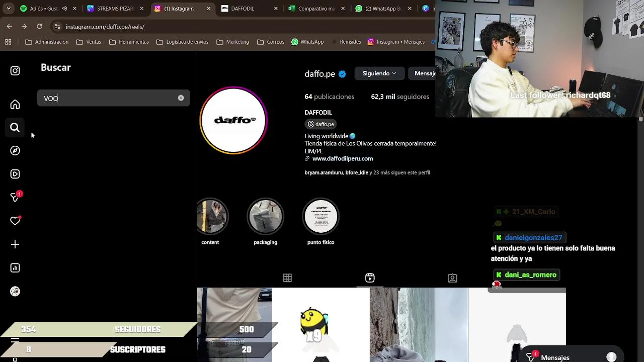Open the Search magnifier in sidebar

pos(15,128)
